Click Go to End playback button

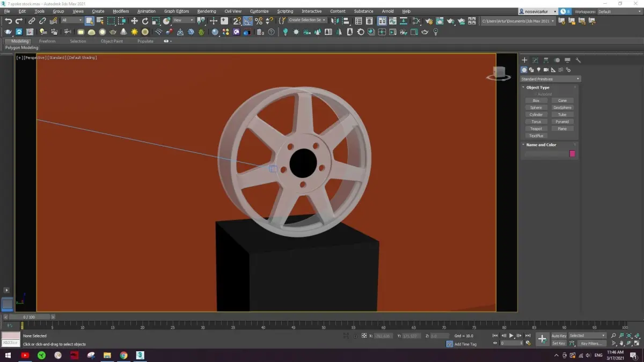click(x=528, y=336)
